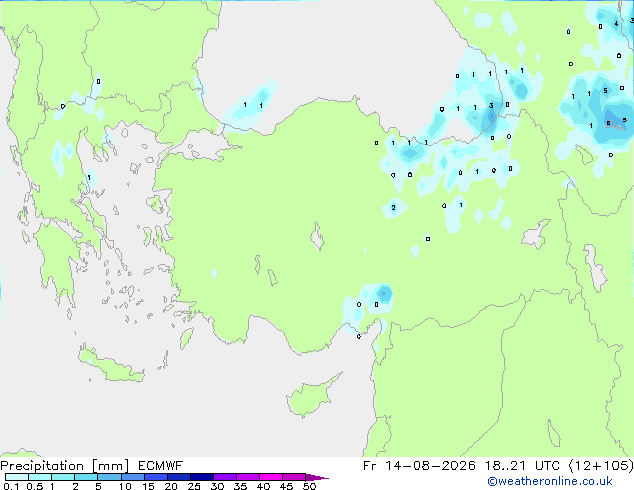Click the '(12+105)' forecast run text

point(601,466)
